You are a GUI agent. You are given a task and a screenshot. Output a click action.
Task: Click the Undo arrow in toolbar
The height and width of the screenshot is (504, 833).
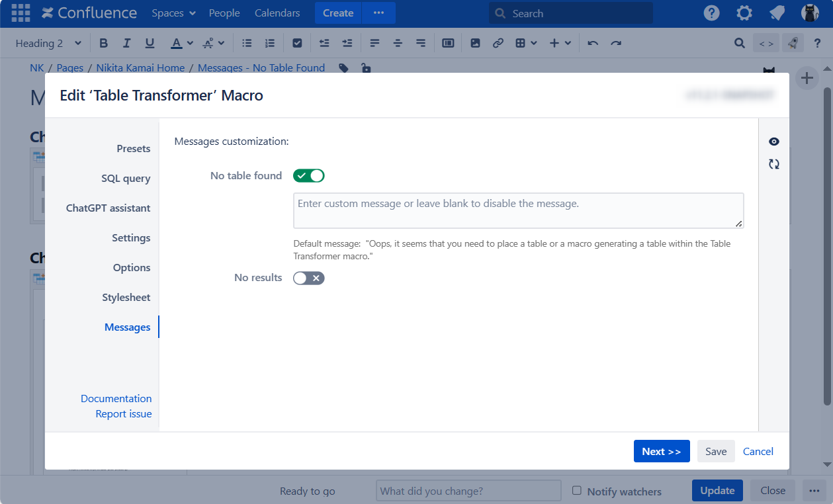click(593, 43)
